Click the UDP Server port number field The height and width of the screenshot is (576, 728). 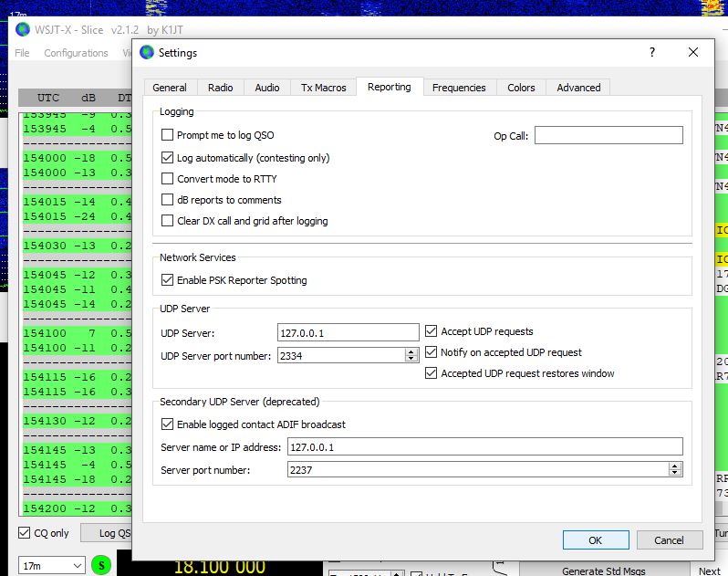point(341,355)
